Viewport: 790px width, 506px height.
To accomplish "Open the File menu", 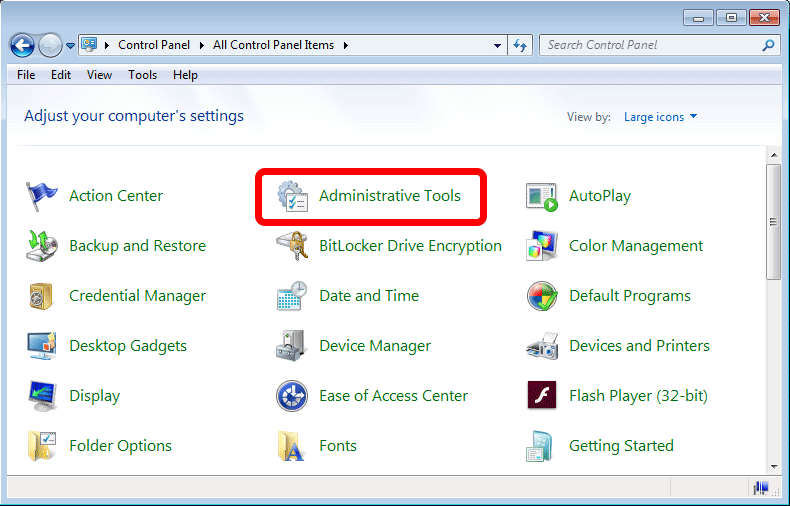I will tap(26, 75).
